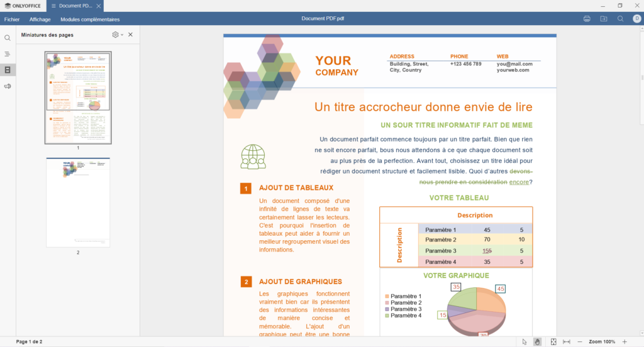Open the Modules complémentaires menu
The image size is (644, 347).
click(x=90, y=19)
